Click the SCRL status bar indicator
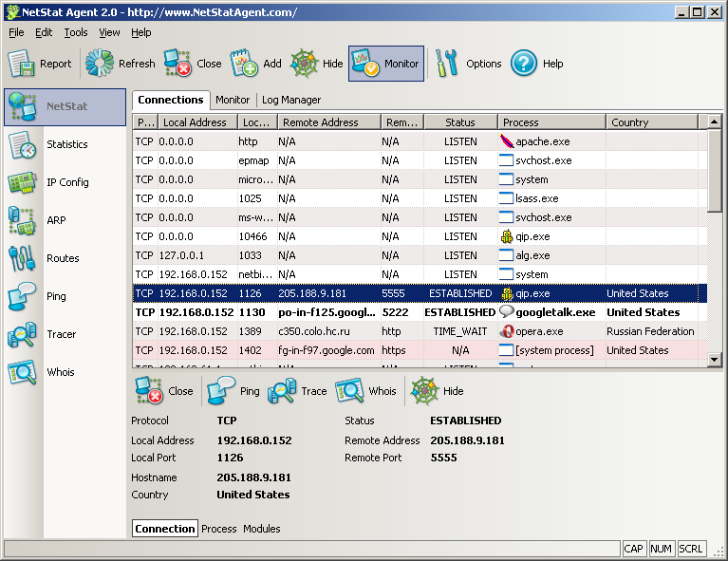The height and width of the screenshot is (561, 728). click(x=691, y=549)
